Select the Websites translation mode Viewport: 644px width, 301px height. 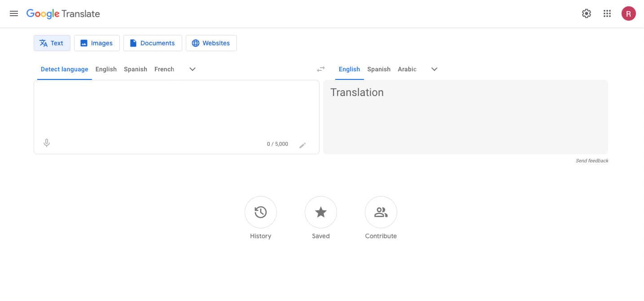tap(211, 43)
